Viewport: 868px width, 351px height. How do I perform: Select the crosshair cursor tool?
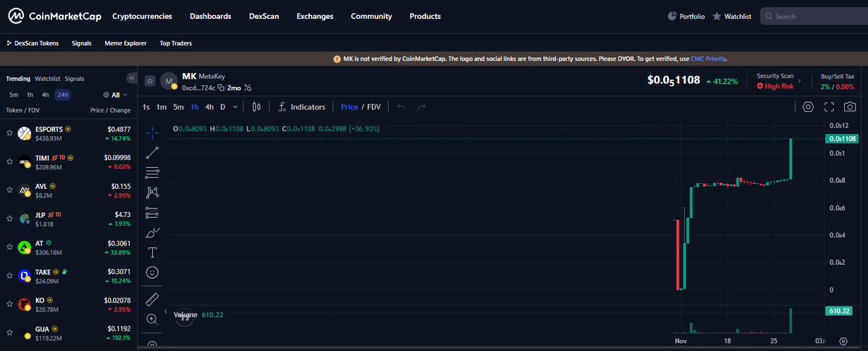click(152, 132)
